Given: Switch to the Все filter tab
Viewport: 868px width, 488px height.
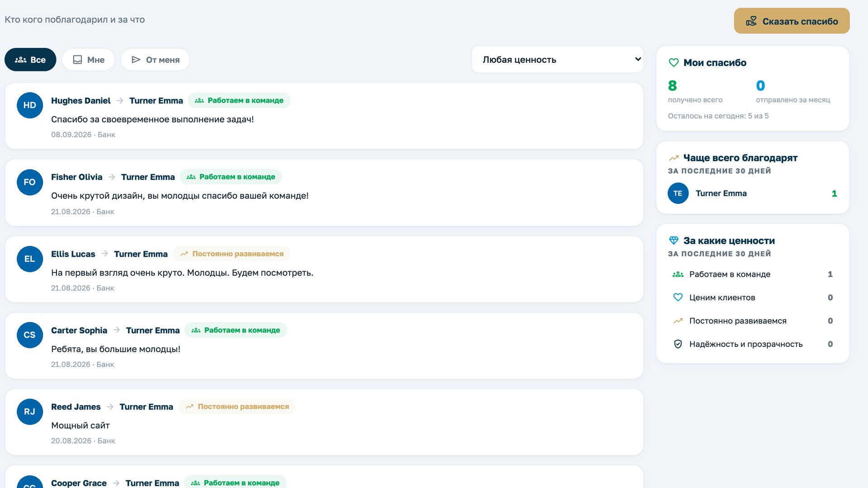Looking at the screenshot, I should [30, 60].
